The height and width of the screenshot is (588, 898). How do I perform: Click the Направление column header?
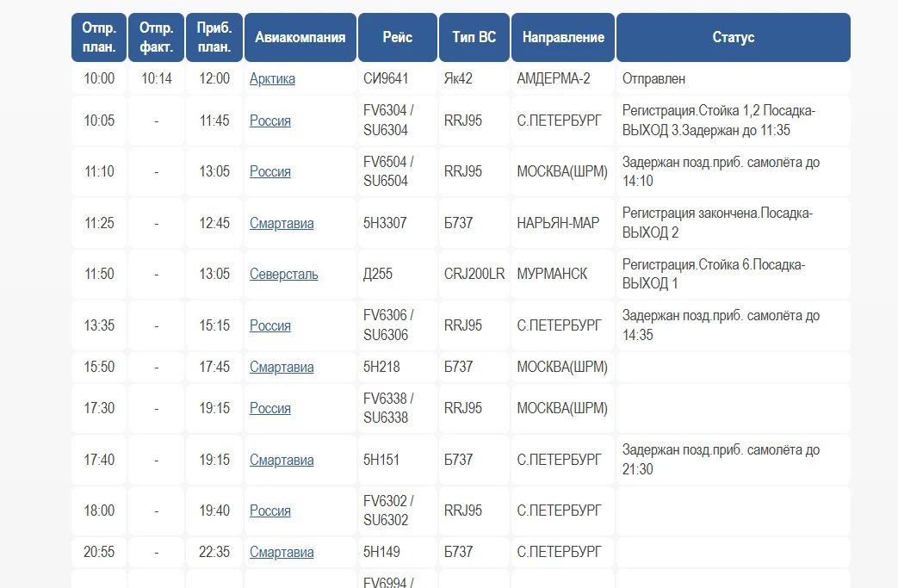563,37
